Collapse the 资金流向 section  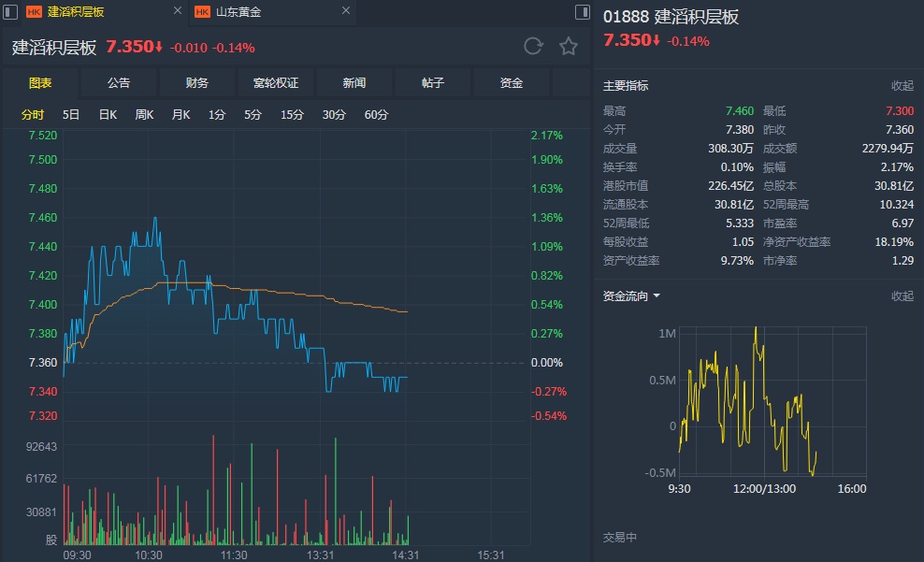902,296
